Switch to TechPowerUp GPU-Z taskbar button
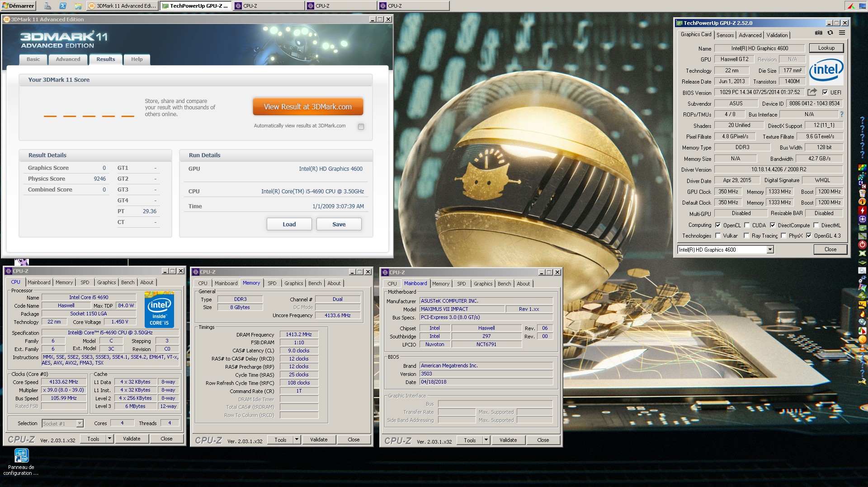Image resolution: width=868 pixels, height=487 pixels. pos(195,6)
